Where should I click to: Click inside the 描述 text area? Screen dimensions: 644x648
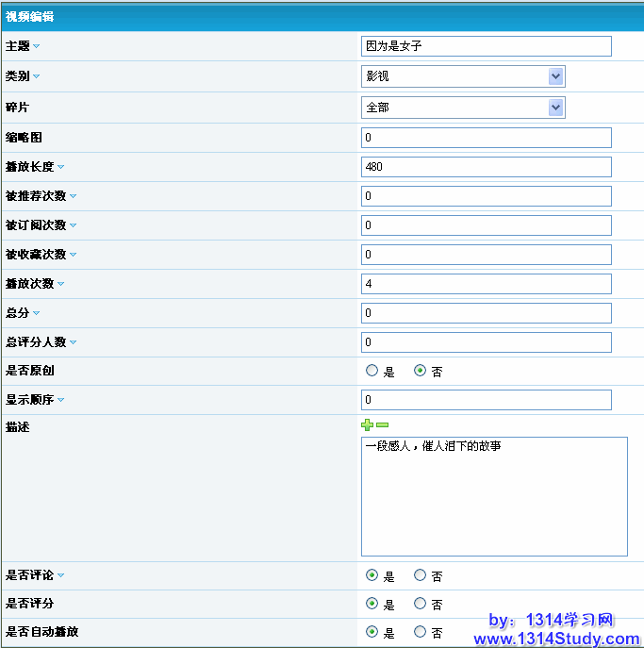pos(494,496)
